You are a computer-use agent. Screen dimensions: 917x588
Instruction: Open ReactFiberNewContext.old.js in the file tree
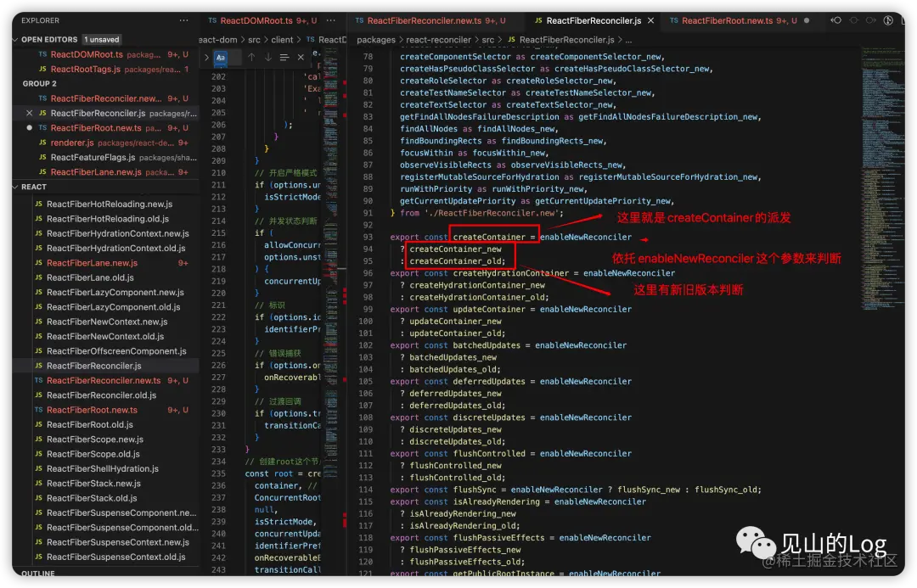(105, 336)
